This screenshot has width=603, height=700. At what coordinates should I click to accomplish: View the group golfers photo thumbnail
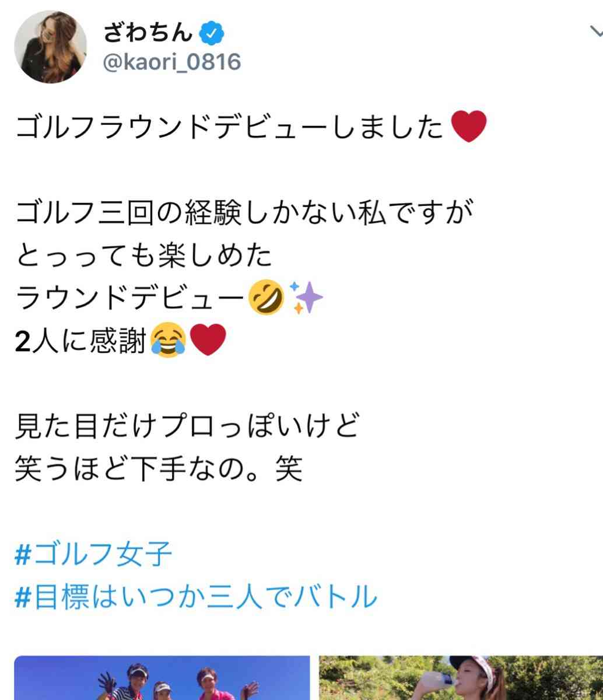[x=162, y=678]
